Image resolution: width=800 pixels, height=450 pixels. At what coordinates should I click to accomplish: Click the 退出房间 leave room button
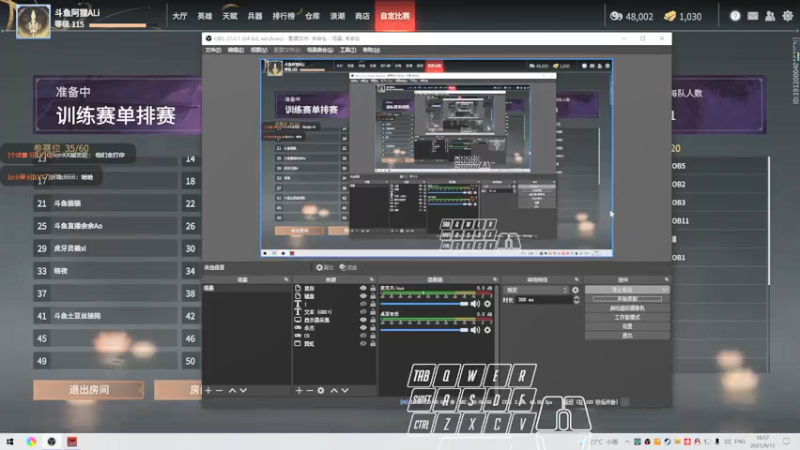(x=89, y=390)
